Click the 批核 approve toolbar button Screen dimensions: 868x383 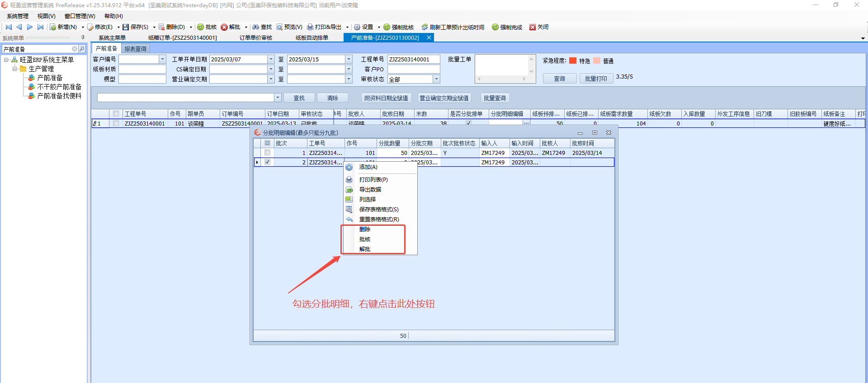[207, 27]
